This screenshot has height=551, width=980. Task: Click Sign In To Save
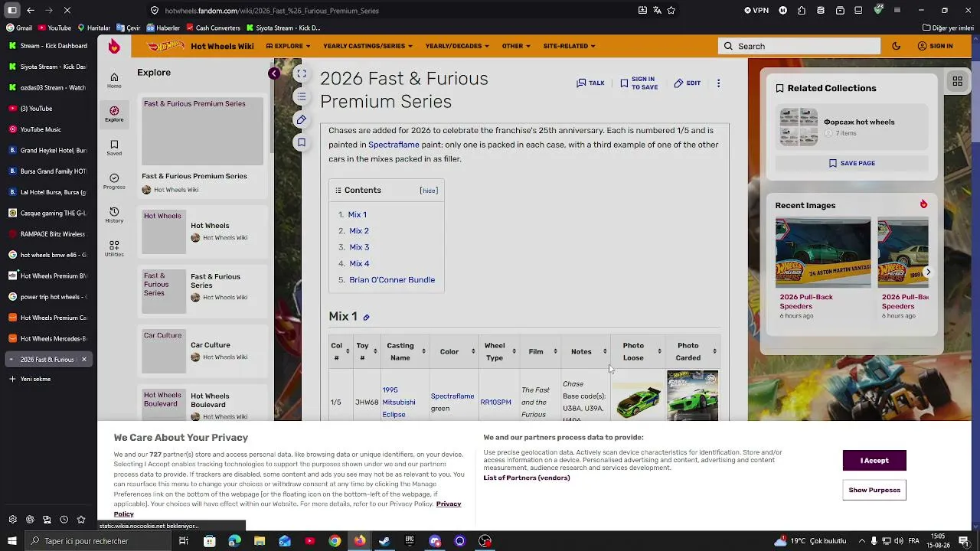639,83
